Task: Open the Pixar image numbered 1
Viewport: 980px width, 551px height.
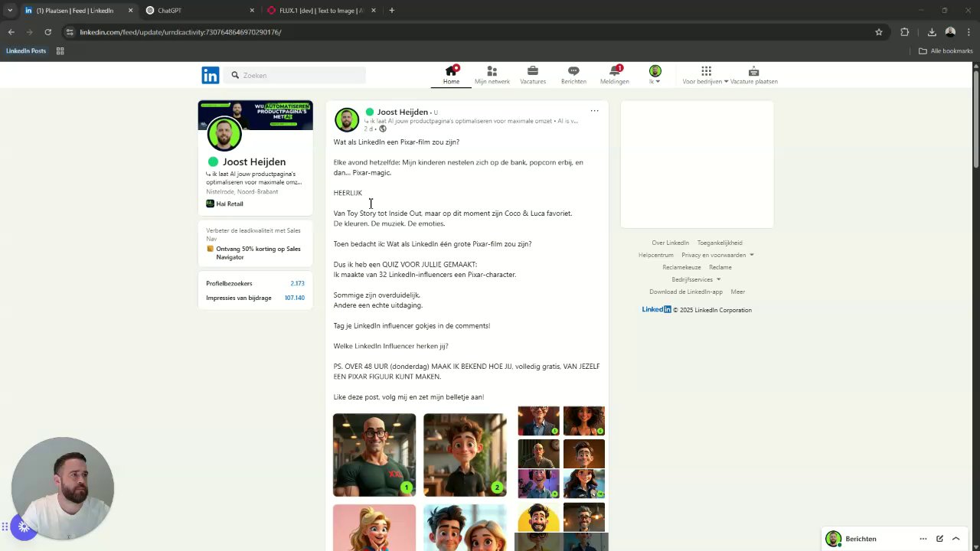Action: pos(374,455)
